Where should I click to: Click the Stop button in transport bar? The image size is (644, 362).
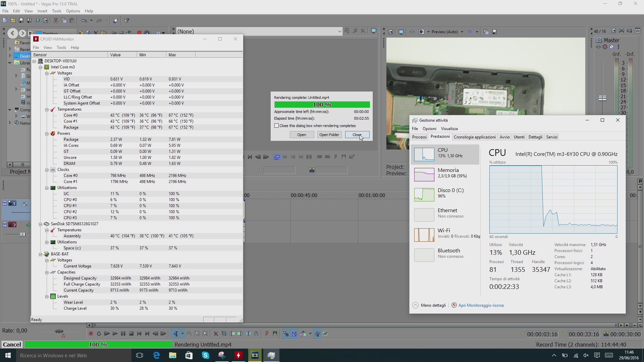coord(131,334)
